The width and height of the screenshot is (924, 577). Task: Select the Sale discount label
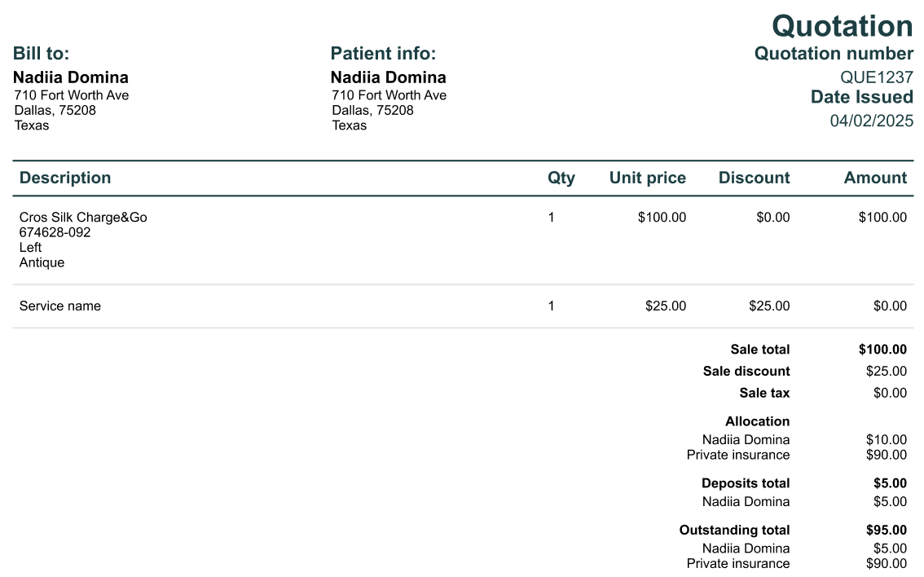(x=746, y=372)
